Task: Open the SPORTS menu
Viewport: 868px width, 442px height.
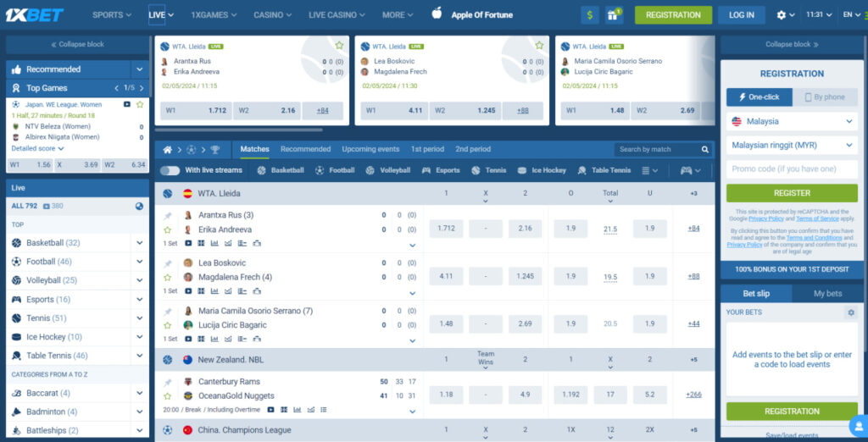Action: click(x=112, y=15)
